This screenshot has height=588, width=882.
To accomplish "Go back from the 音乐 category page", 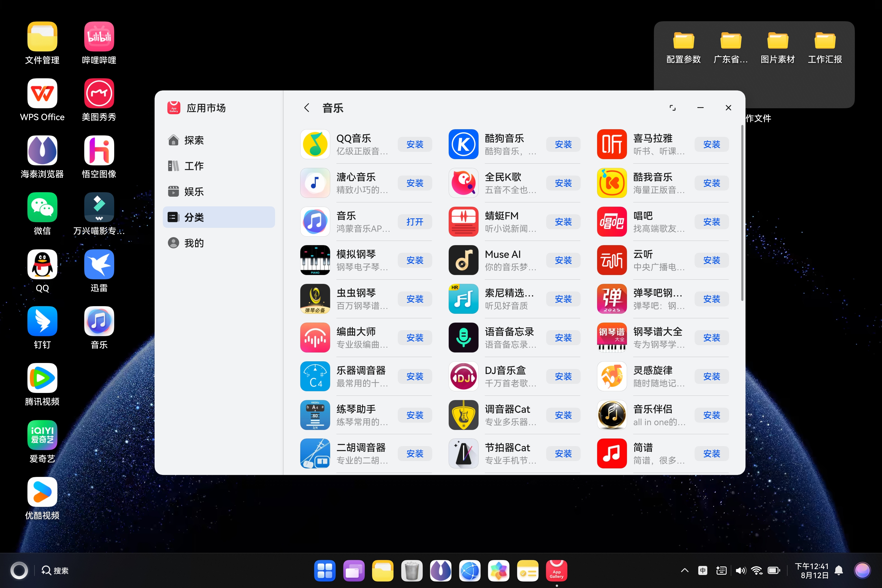I will coord(306,108).
